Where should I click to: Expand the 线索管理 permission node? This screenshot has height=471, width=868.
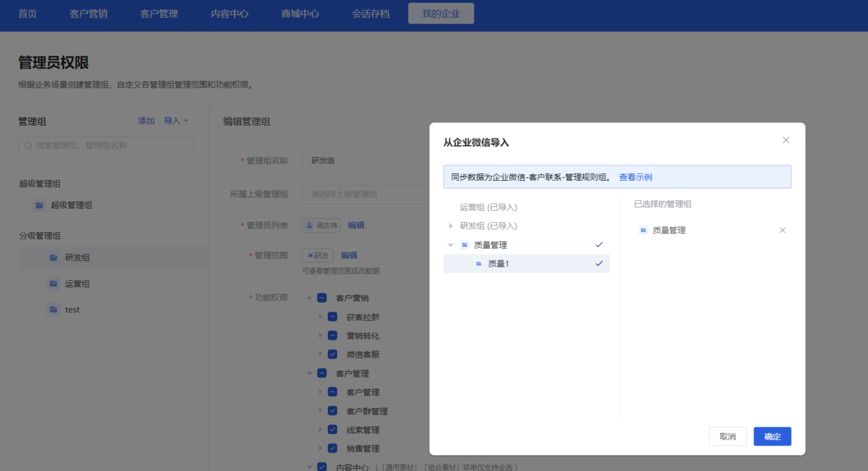320,430
